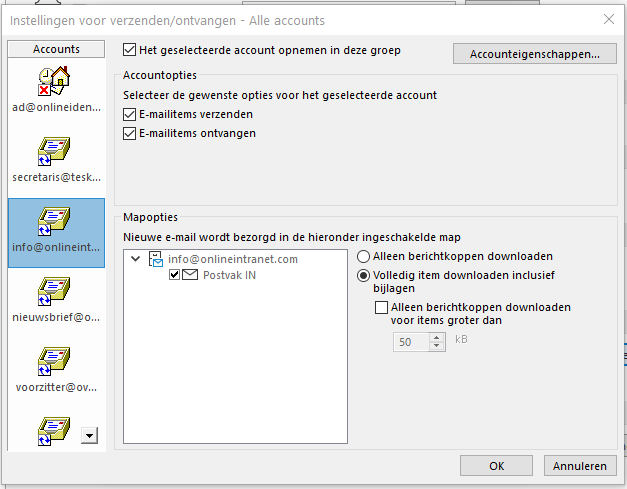
Task: Click the mailbox icon beside info@onlineintranet.com
Action: pyautogui.click(x=156, y=260)
